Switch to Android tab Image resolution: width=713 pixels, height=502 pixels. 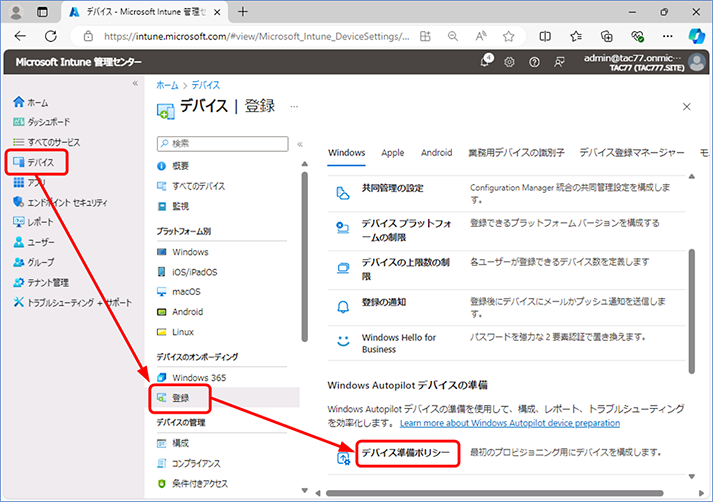click(x=437, y=153)
